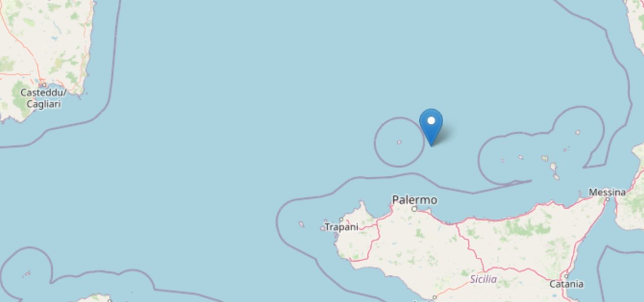Click the Cagliari city dot

44,85
